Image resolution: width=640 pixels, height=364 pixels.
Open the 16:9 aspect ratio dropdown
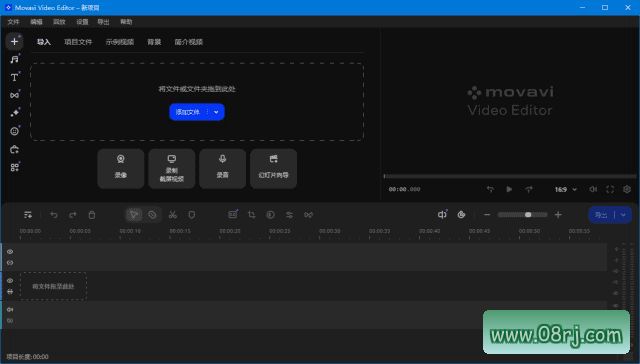[566, 189]
